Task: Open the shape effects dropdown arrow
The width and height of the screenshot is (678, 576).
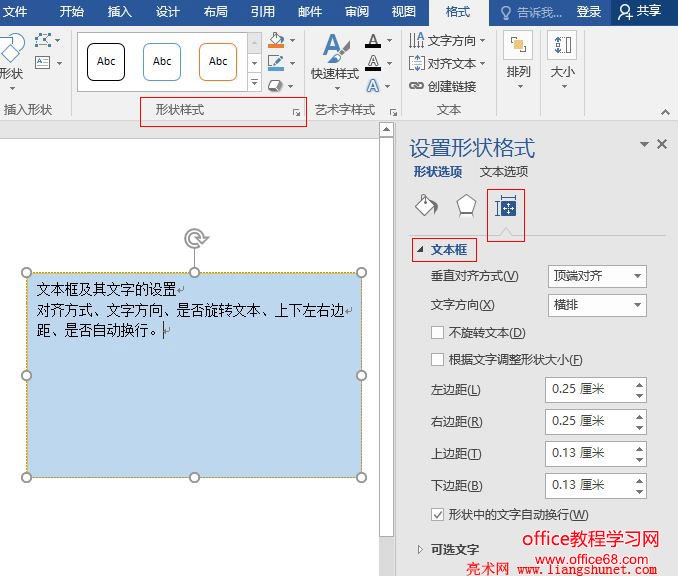Action: click(291, 86)
